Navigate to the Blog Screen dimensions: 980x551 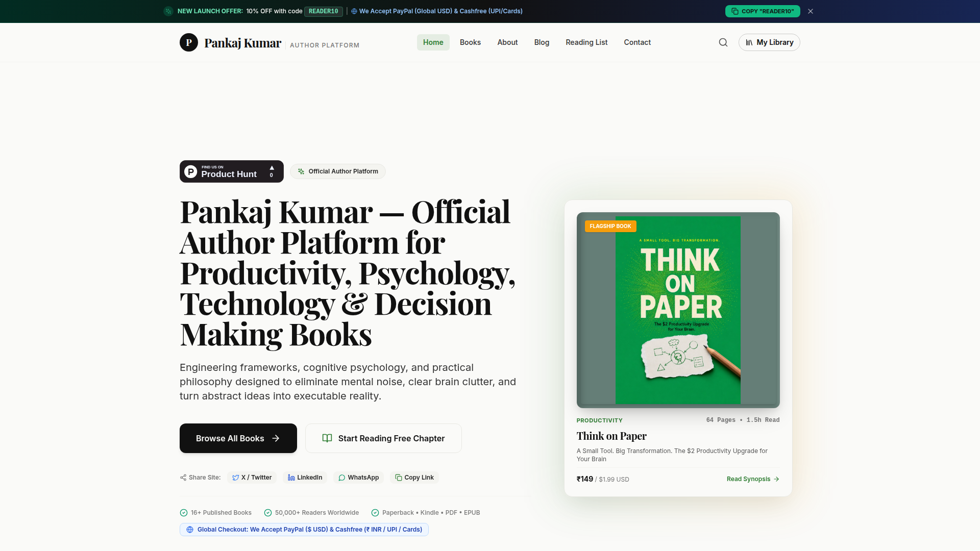[x=542, y=42]
